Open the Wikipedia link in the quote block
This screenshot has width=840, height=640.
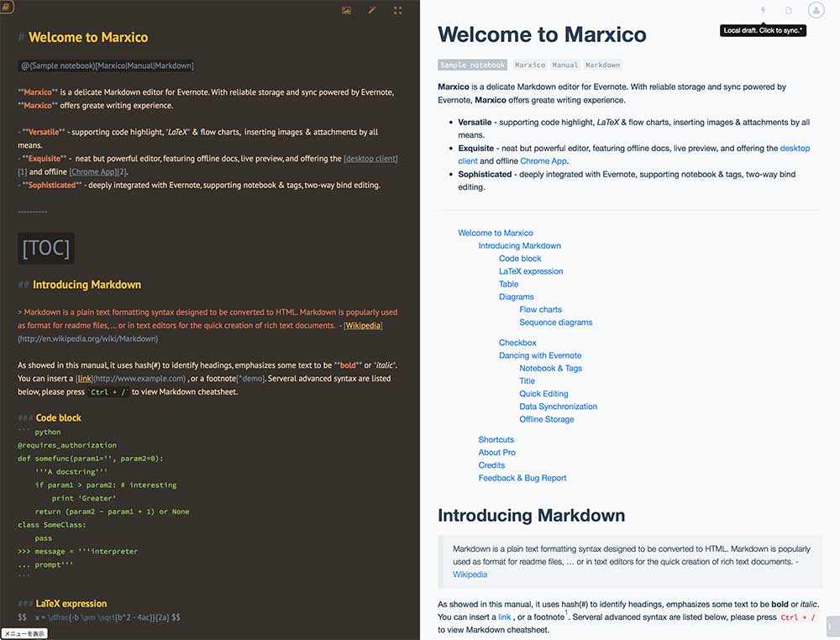(x=470, y=574)
